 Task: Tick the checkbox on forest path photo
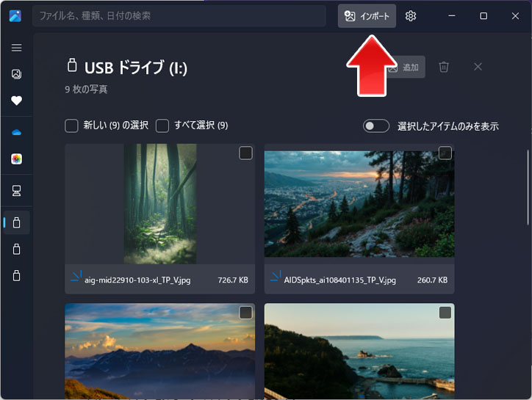(245, 153)
